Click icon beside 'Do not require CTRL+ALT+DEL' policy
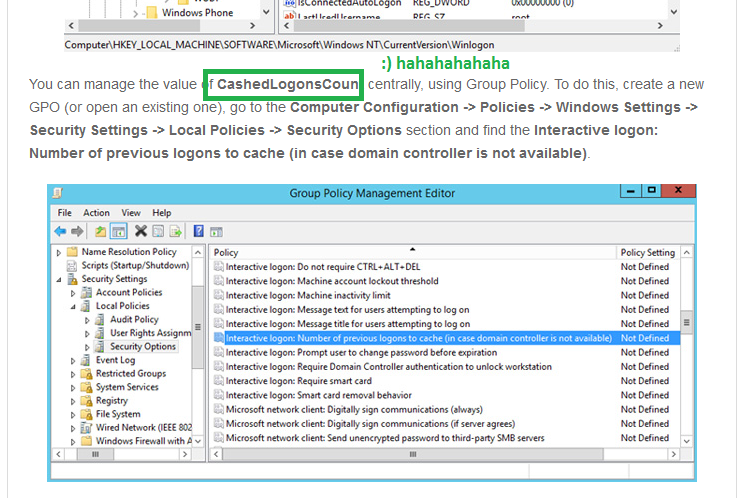 [219, 266]
